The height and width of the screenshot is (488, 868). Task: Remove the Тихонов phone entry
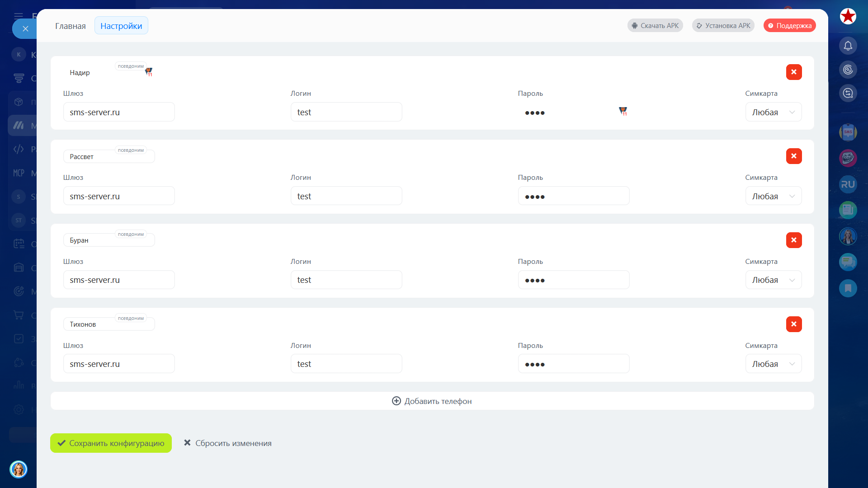(x=793, y=324)
